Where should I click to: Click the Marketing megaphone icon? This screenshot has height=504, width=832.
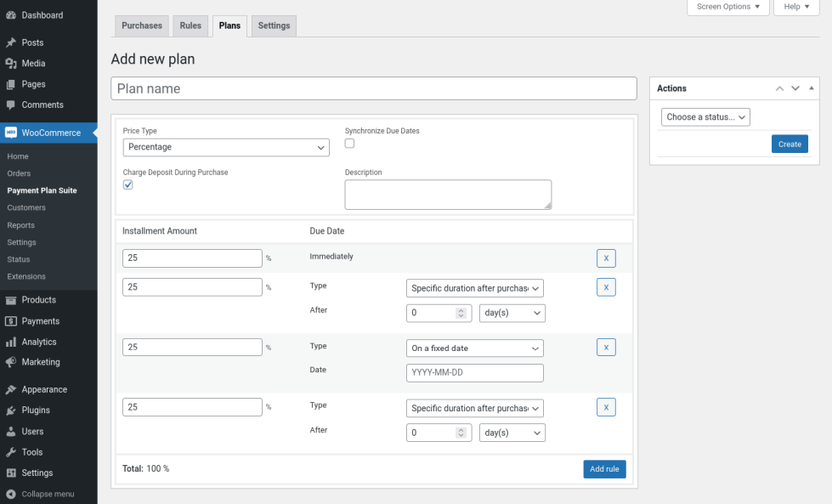(x=11, y=362)
